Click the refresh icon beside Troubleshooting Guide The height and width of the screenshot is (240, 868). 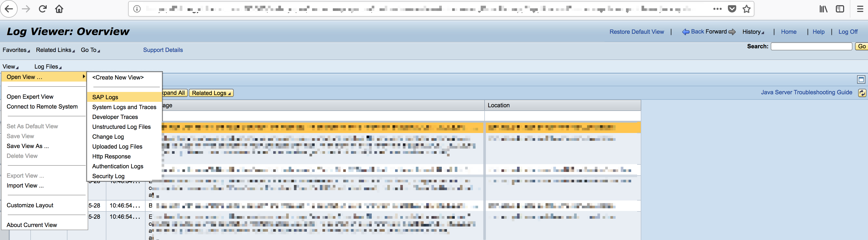pyautogui.click(x=862, y=93)
